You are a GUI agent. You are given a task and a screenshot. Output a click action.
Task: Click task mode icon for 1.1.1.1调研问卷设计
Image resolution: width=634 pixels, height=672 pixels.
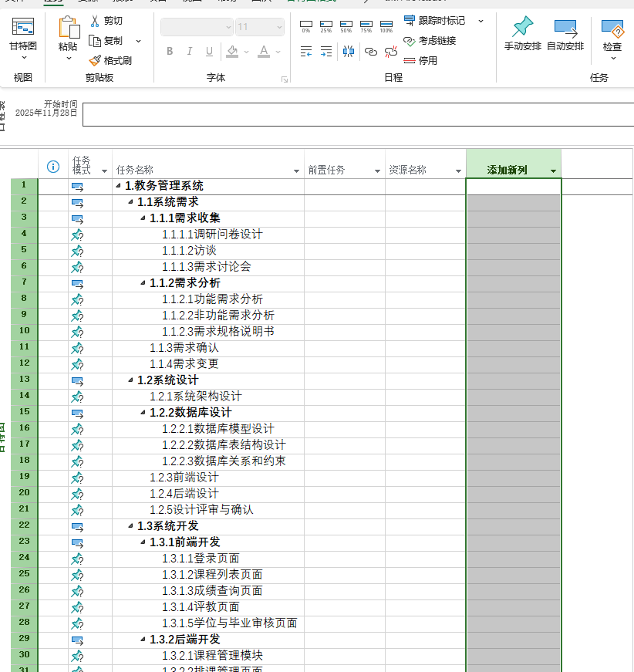click(78, 235)
